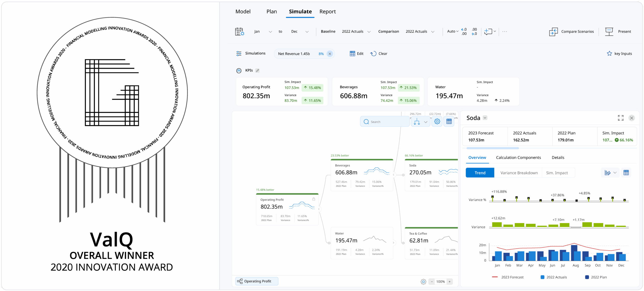Switch to Variance Breakdown view
This screenshot has width=644, height=291.
pyautogui.click(x=519, y=173)
